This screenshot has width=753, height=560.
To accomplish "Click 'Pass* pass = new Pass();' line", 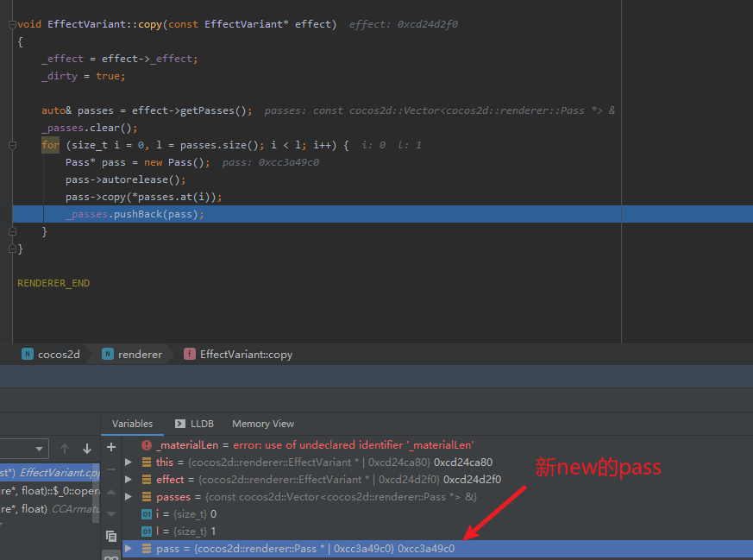I will coord(138,162).
